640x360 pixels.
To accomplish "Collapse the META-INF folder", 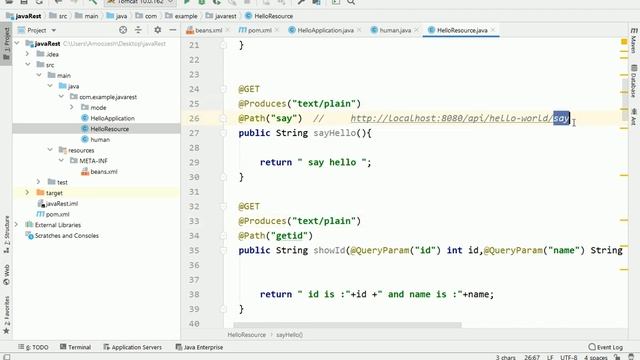I will (x=61, y=160).
